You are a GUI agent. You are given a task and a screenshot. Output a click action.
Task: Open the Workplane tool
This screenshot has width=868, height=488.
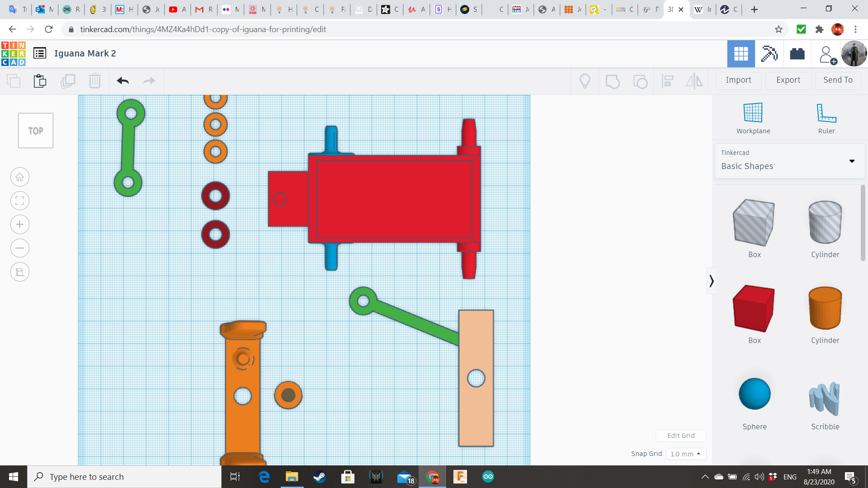pos(753,118)
